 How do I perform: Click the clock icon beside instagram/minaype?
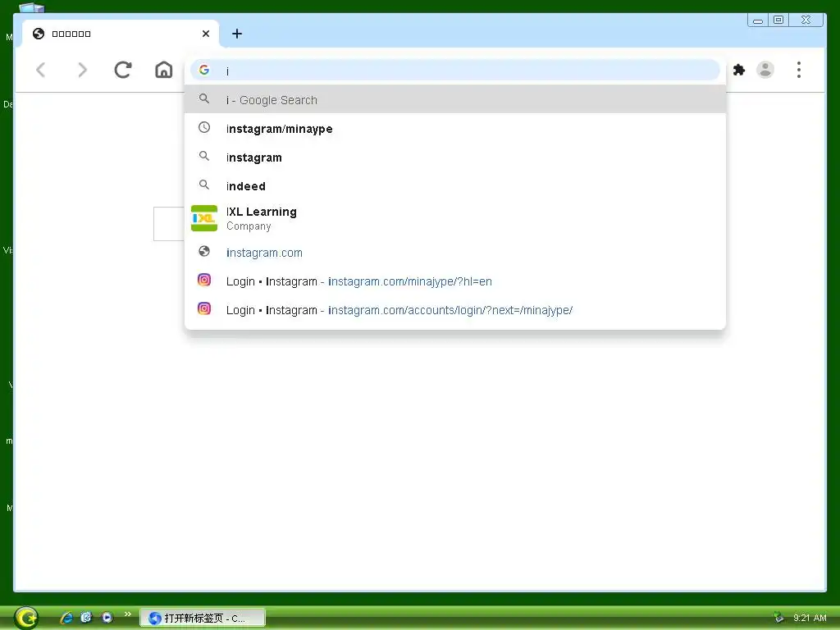point(204,127)
